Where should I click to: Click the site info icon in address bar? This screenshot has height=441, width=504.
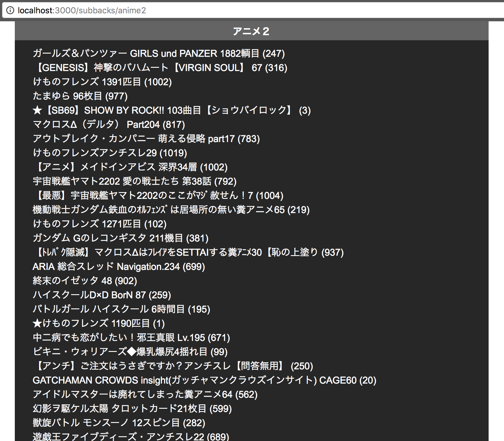tap(10, 10)
